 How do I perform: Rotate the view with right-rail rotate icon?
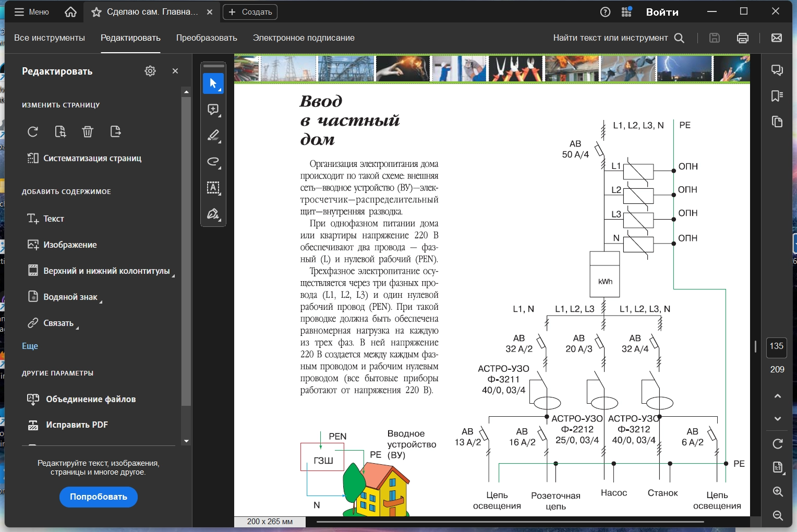tap(778, 444)
